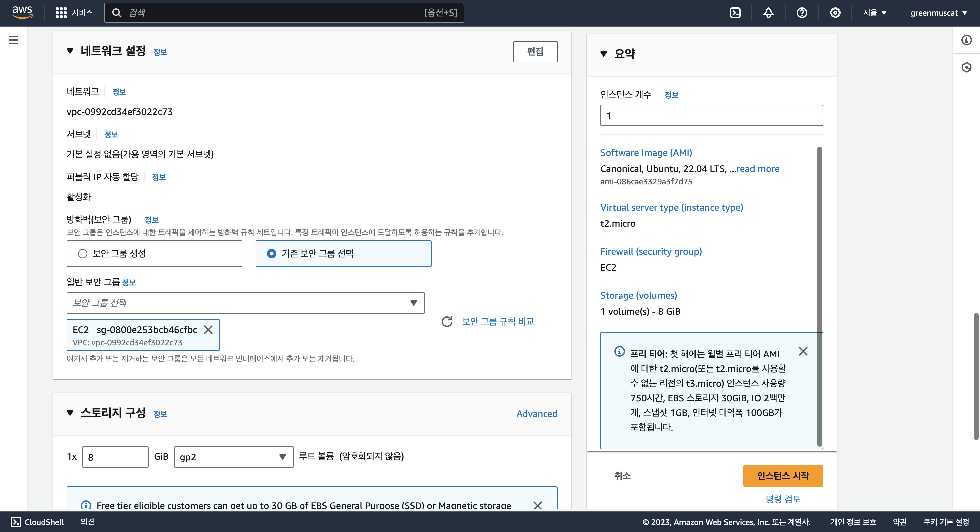This screenshot has width=980, height=532.
Task: Open the Software Image (AMI) summary link
Action: coord(646,153)
